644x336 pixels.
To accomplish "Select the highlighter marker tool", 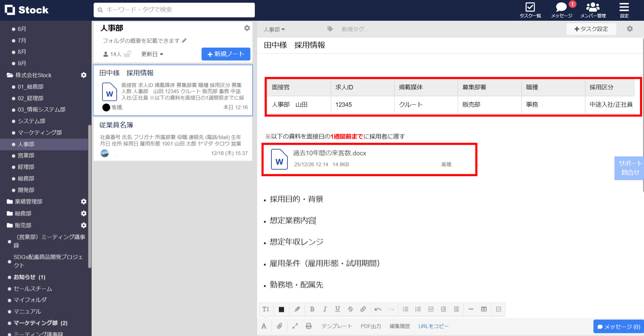I will [x=297, y=309].
